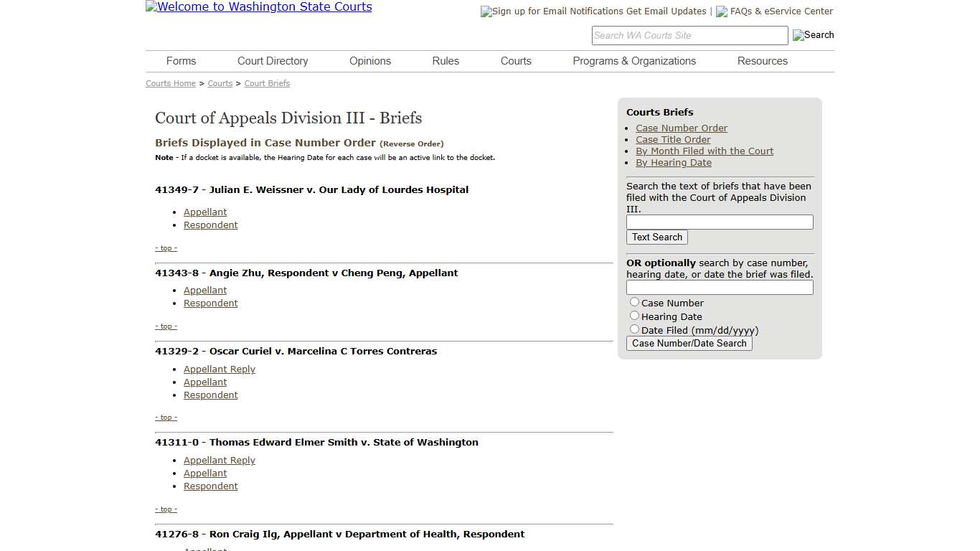980x551 pixels.
Task: Open the Court Directory menu
Action: [272, 61]
